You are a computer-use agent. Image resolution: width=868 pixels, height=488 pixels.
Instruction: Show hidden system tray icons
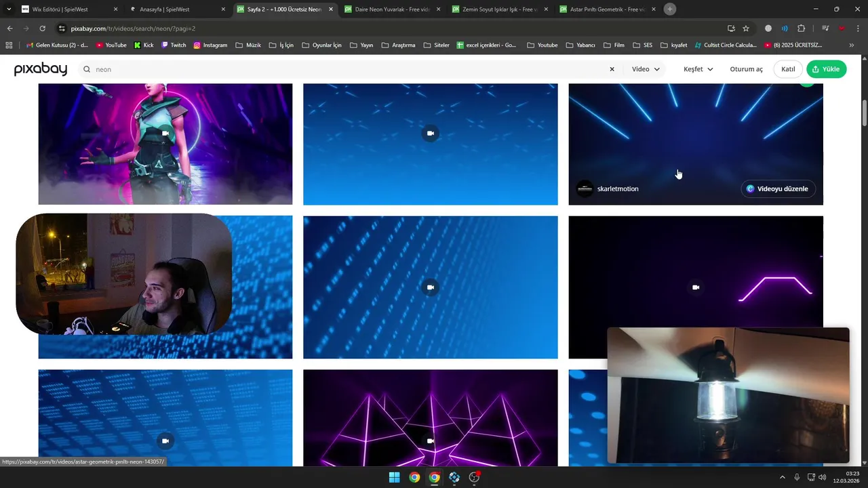tap(782, 477)
